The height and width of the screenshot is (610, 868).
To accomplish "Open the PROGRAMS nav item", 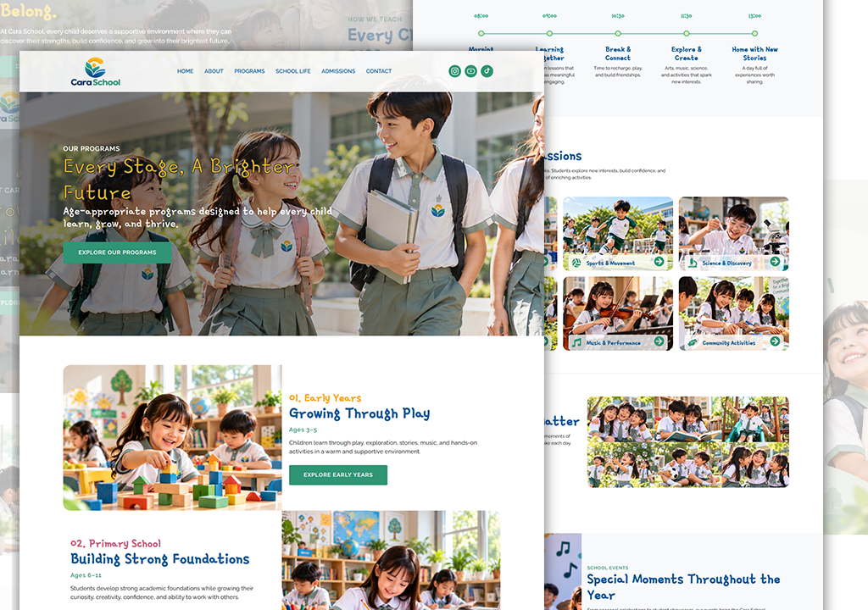I will [x=250, y=71].
